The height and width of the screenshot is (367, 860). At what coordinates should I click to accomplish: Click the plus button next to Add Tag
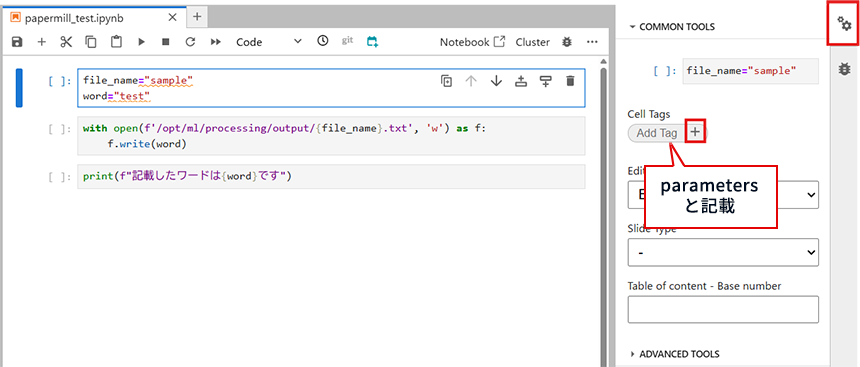(x=695, y=132)
